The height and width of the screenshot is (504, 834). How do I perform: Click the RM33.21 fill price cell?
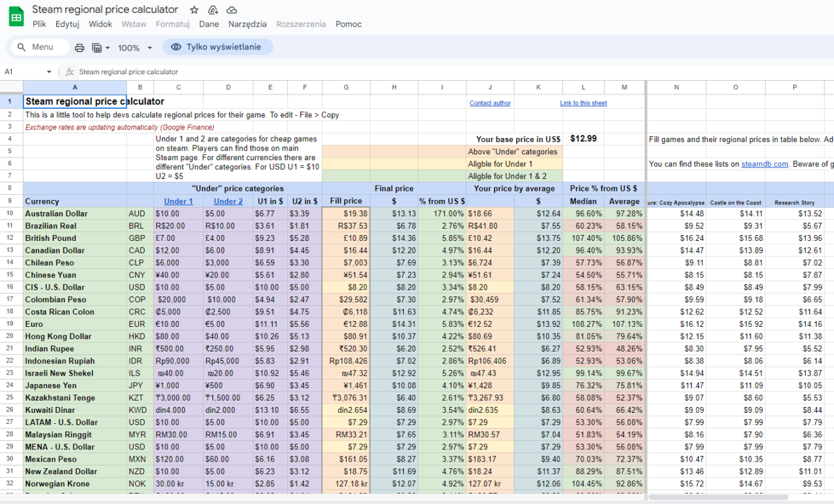(346, 434)
